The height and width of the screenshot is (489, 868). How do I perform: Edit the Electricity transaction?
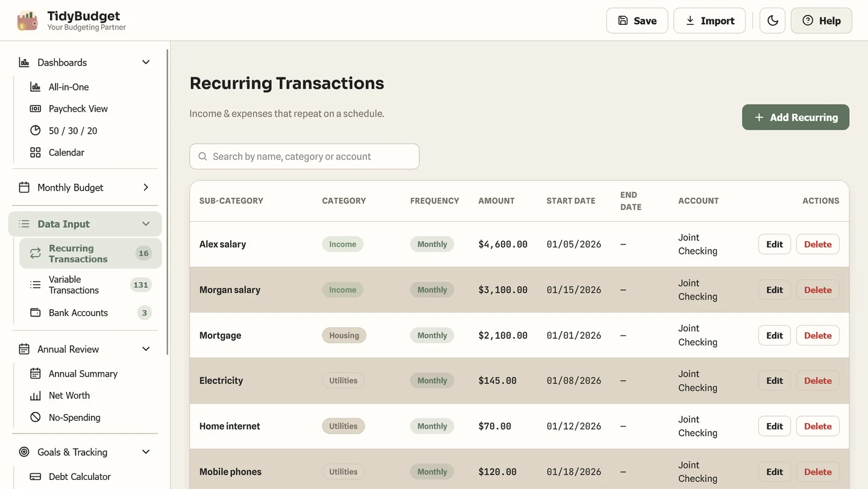point(775,380)
